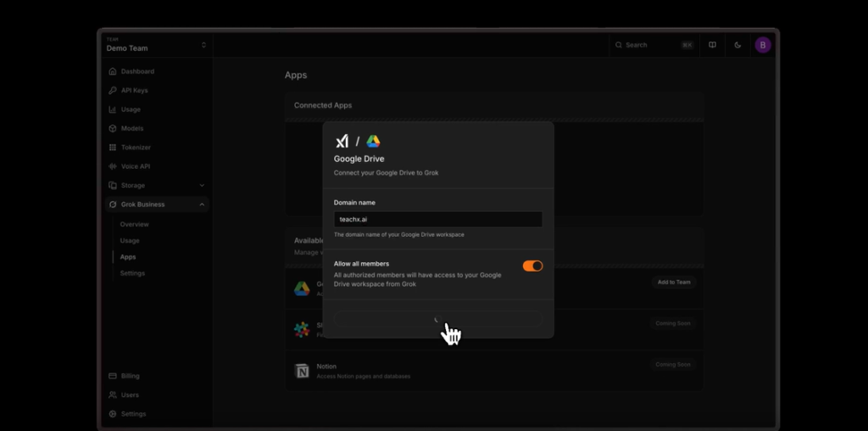
Task: Click the dark mode moon icon
Action: [x=737, y=45]
